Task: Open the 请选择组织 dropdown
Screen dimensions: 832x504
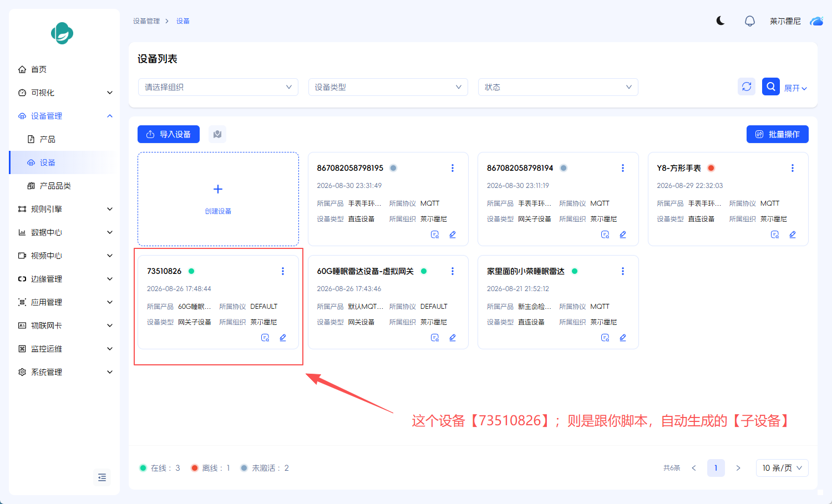Action: click(x=218, y=87)
